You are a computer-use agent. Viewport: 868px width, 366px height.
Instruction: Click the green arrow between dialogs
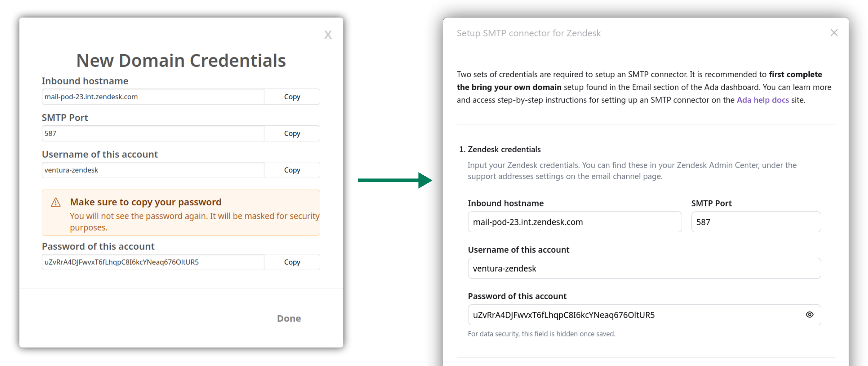click(395, 180)
